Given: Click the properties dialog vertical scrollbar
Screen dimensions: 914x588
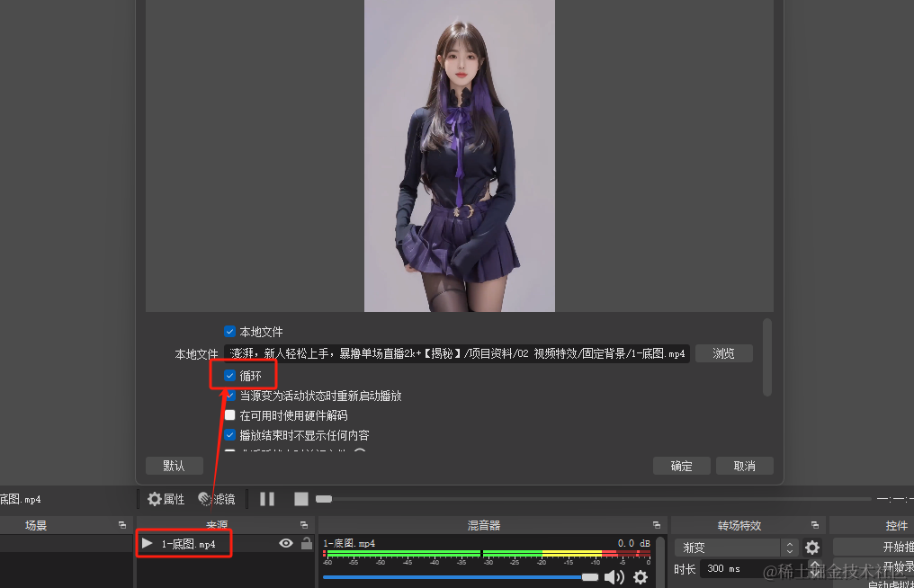Looking at the screenshot, I should click(x=767, y=357).
